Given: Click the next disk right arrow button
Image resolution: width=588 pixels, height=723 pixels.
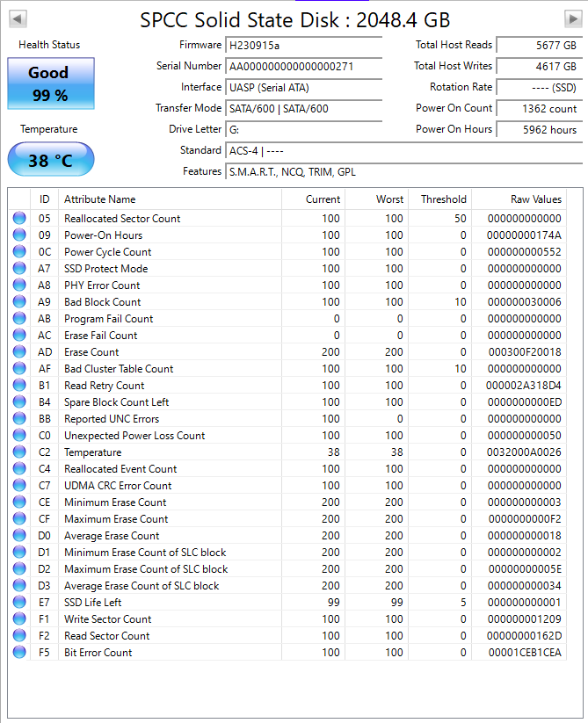Looking at the screenshot, I should (x=572, y=18).
